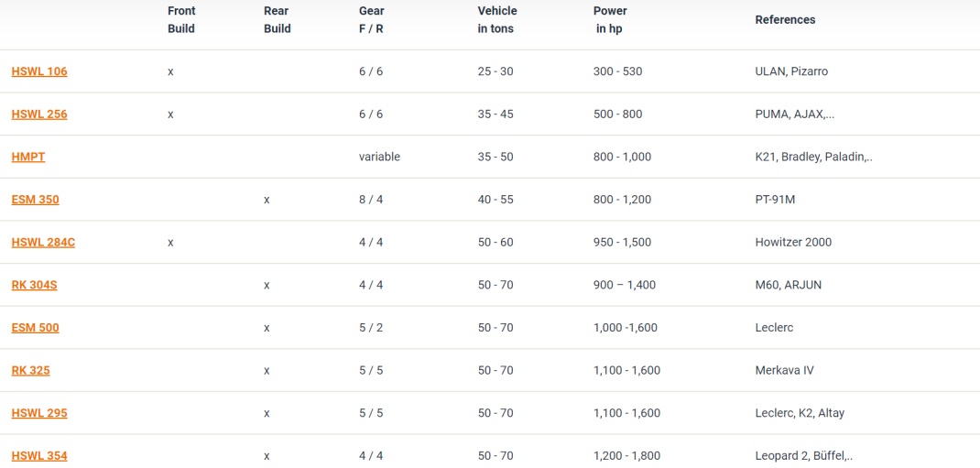Click the Merkava IV reference text
The width and height of the screenshot is (980, 468).
[784, 371]
